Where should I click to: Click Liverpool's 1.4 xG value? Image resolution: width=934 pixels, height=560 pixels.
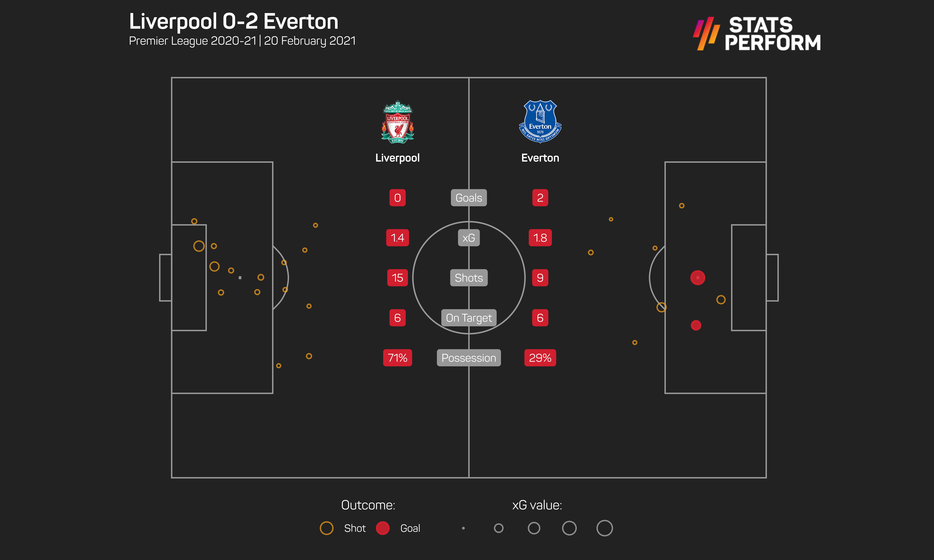point(398,238)
